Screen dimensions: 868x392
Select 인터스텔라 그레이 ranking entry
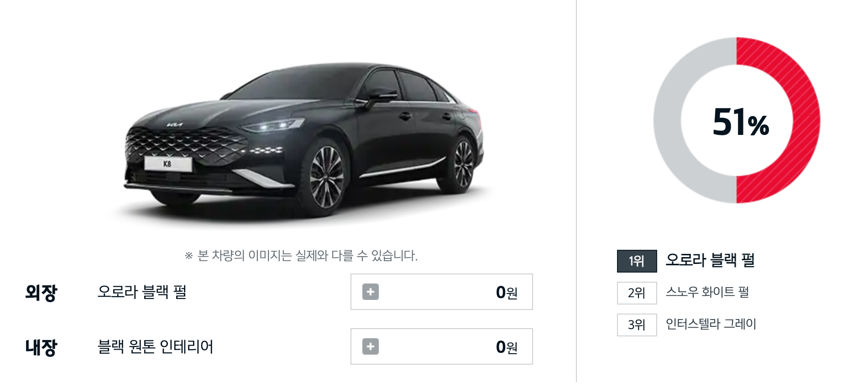pyautogui.click(x=711, y=324)
